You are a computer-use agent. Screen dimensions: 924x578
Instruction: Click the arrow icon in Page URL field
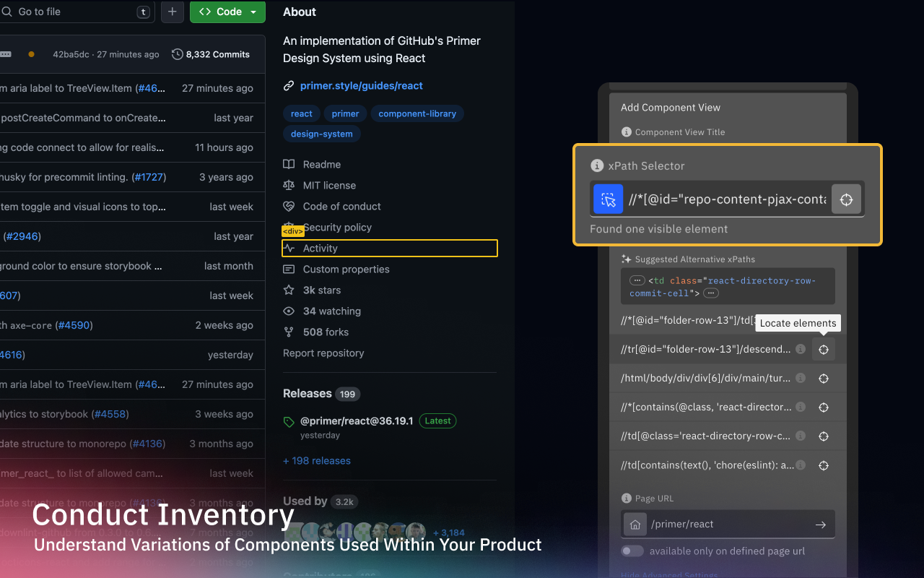click(820, 525)
